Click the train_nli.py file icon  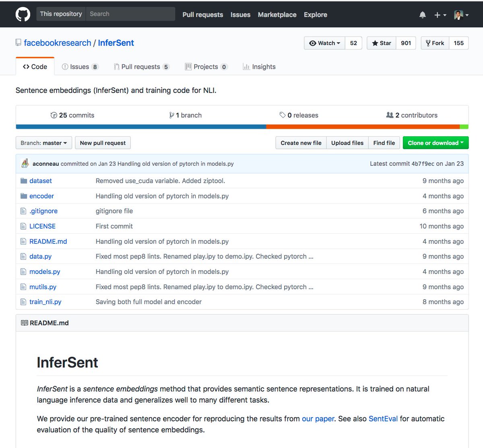click(x=23, y=302)
